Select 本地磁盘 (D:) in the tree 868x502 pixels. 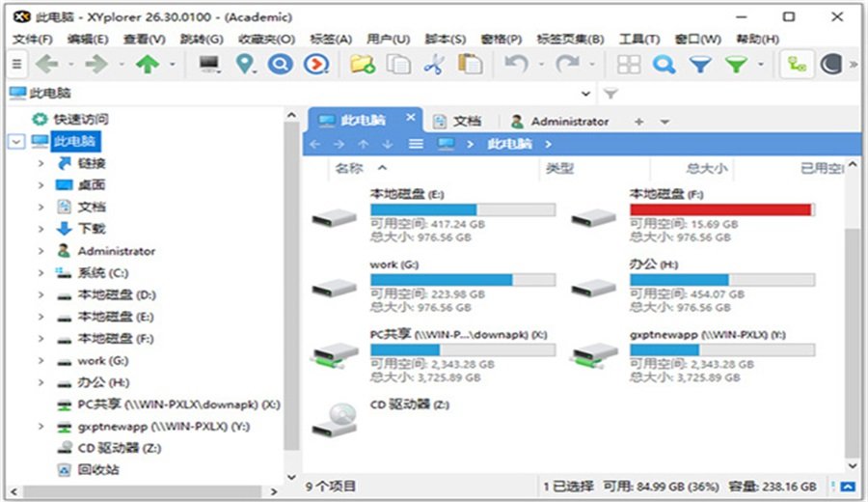coord(117,294)
